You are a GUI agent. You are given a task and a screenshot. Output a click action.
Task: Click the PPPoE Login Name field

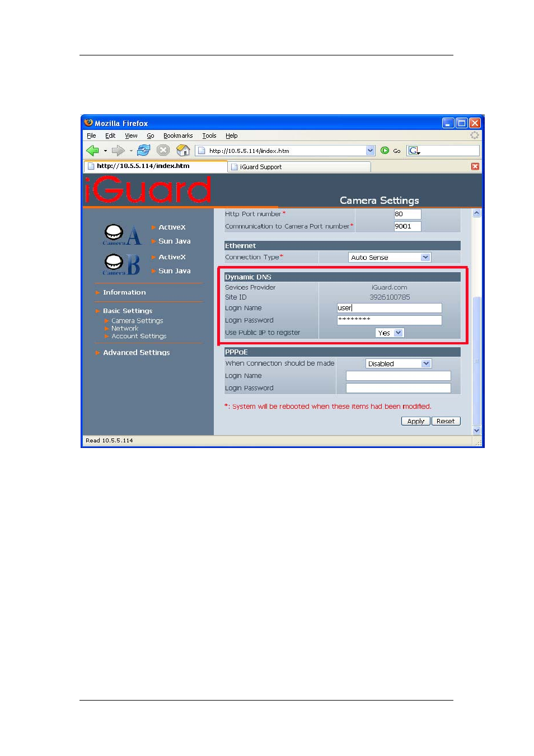[x=399, y=376]
